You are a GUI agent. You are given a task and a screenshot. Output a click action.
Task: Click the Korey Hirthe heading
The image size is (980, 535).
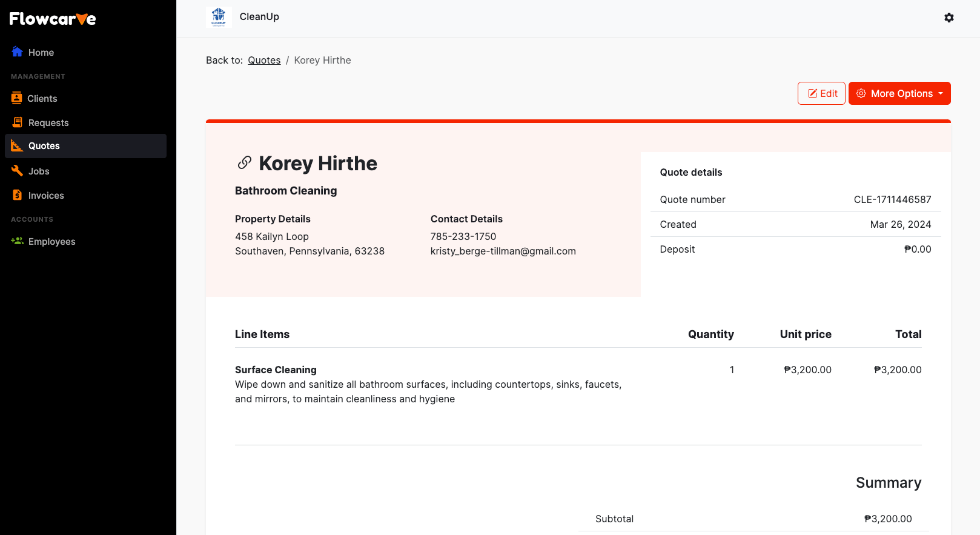coord(318,163)
